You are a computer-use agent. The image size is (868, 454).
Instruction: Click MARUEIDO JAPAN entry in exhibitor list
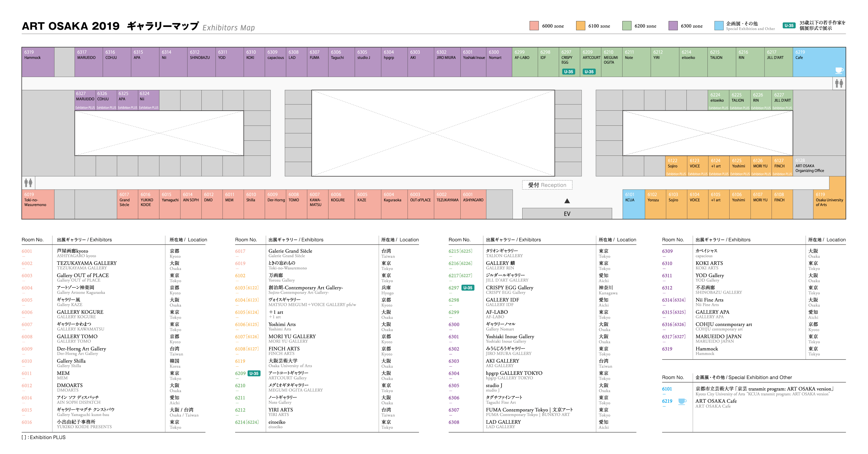coord(719,336)
